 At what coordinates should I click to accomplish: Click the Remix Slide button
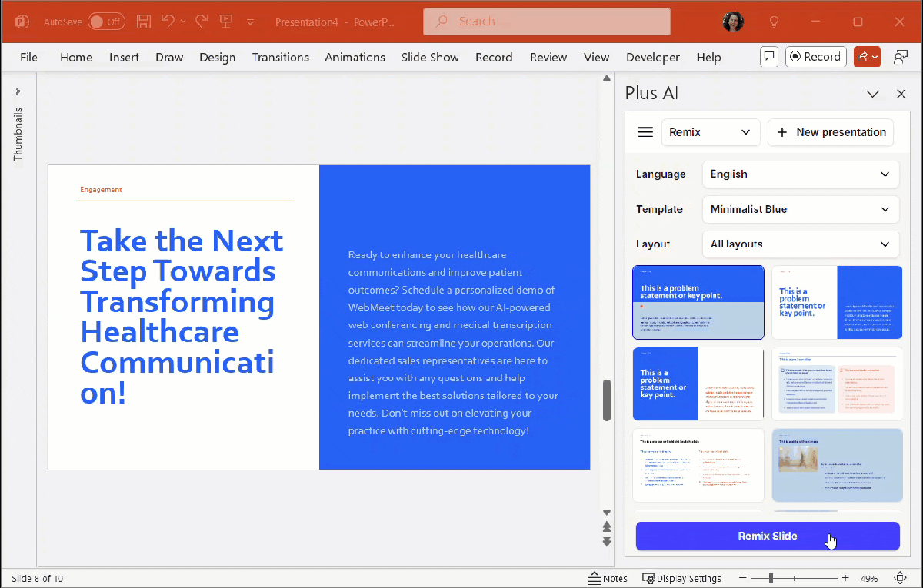coord(767,536)
